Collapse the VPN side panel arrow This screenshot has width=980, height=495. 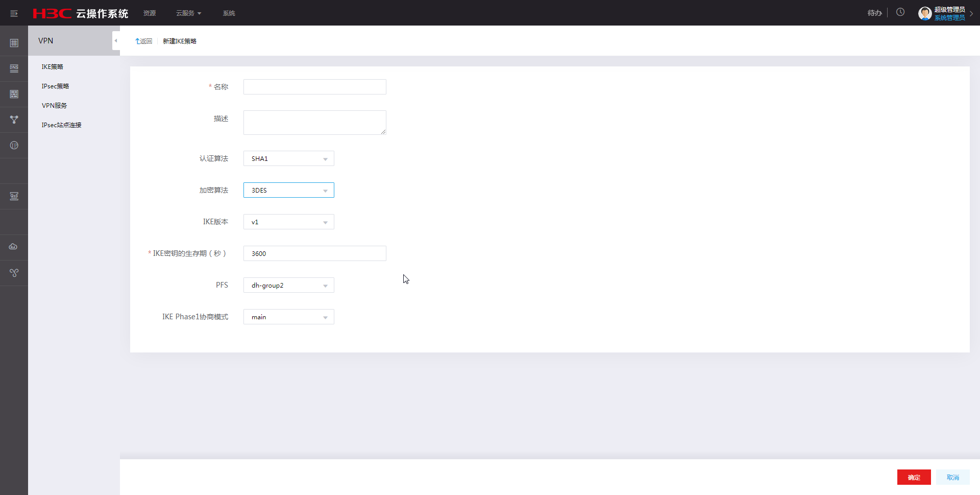tap(116, 41)
